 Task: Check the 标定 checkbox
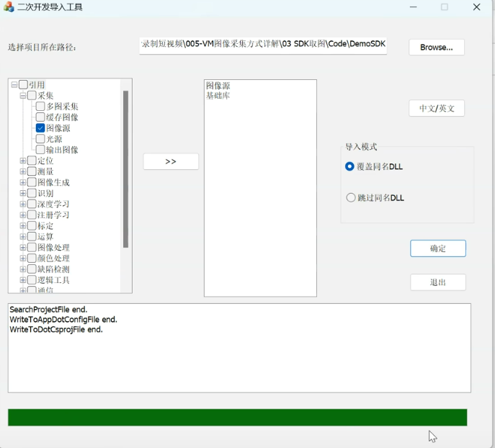tap(32, 225)
